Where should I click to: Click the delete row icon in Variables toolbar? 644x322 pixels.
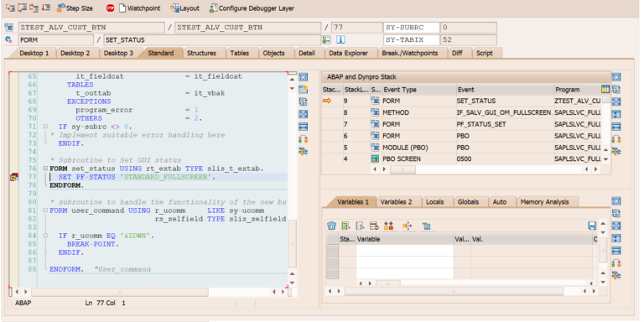(x=374, y=226)
